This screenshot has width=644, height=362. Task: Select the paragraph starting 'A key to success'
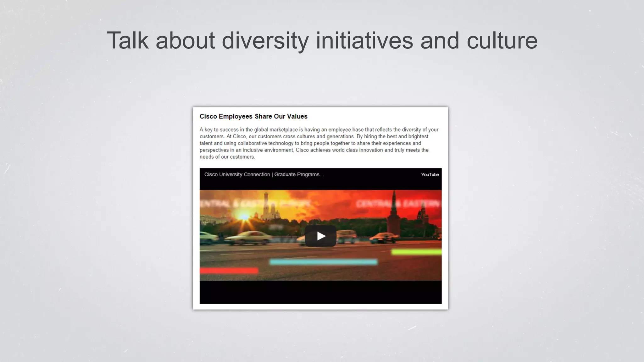pyautogui.click(x=319, y=143)
